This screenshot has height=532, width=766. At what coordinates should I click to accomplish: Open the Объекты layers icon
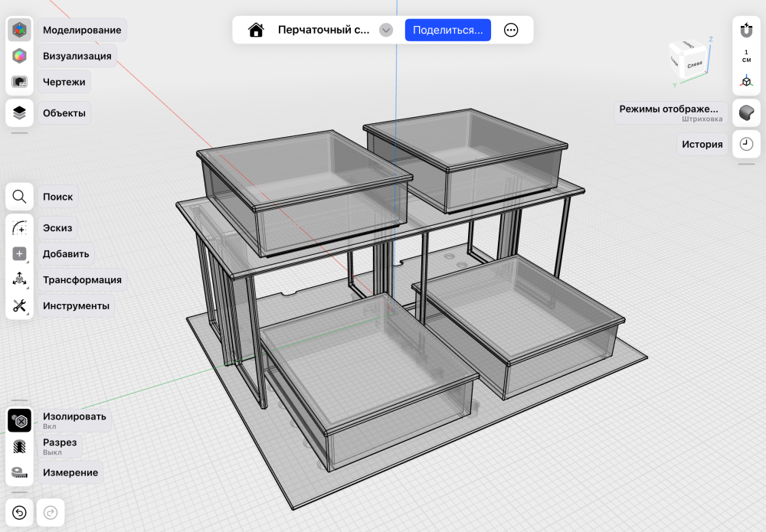19,113
